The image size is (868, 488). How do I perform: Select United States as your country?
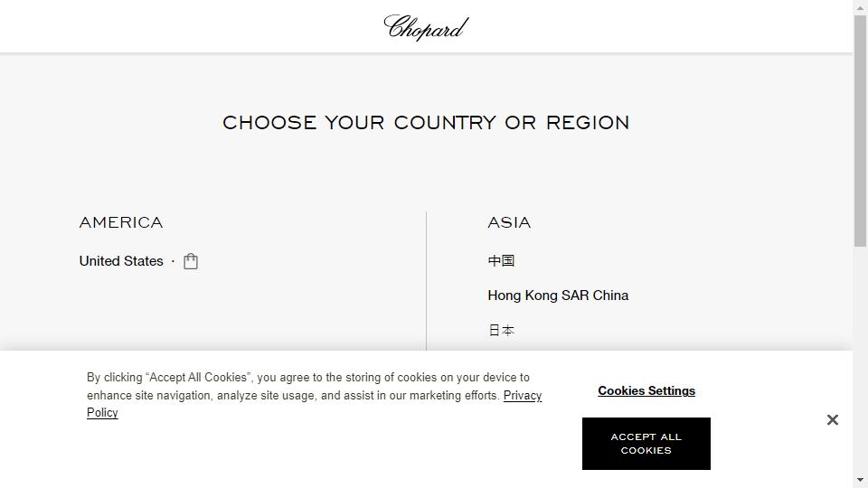[x=121, y=261]
